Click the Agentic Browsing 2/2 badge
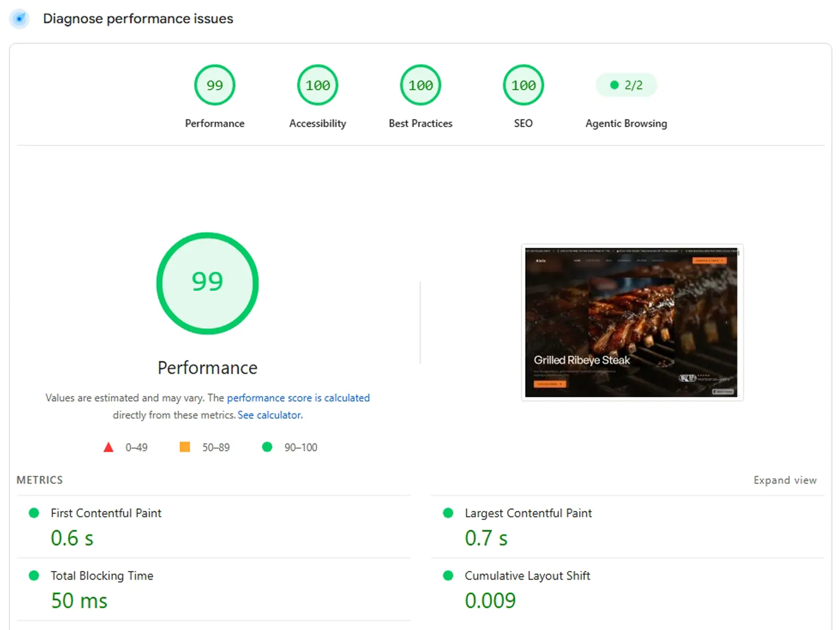The width and height of the screenshot is (840, 630). tap(626, 85)
